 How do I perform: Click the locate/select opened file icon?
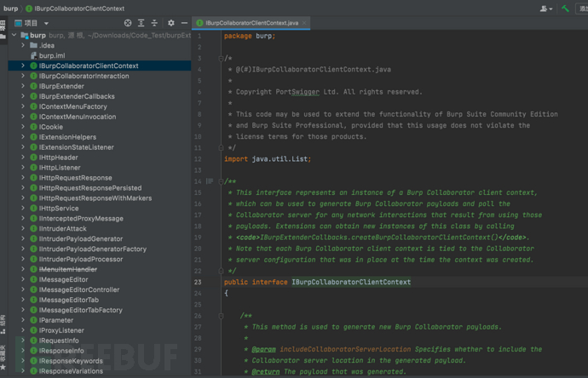(x=128, y=23)
